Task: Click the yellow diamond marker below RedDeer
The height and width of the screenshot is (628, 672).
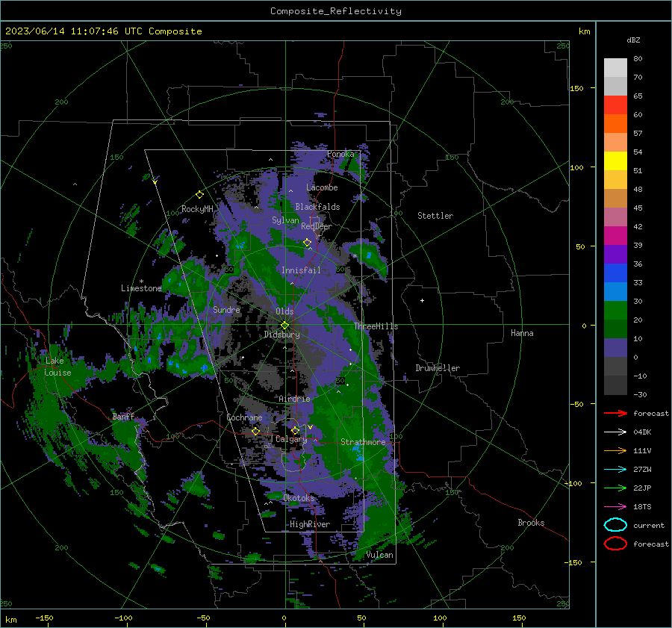Action: (307, 243)
